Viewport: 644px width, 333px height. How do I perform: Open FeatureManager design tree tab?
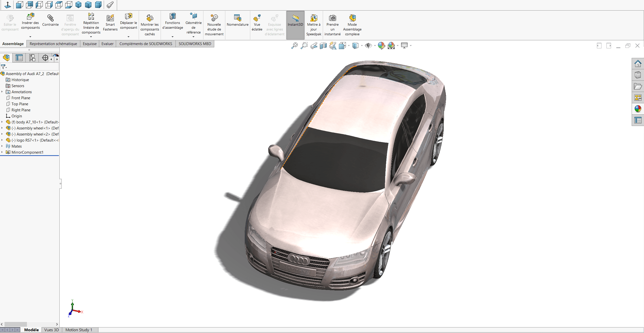pos(6,58)
